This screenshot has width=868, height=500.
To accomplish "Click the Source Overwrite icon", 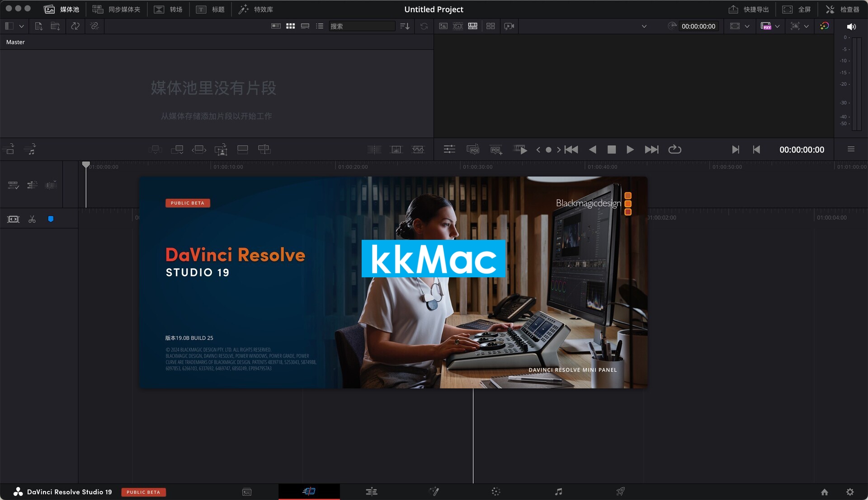I will coord(264,150).
